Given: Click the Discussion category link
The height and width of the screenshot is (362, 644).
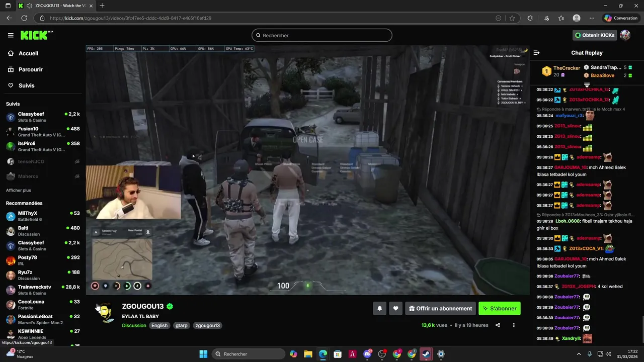Looking at the screenshot, I should tap(134, 325).
